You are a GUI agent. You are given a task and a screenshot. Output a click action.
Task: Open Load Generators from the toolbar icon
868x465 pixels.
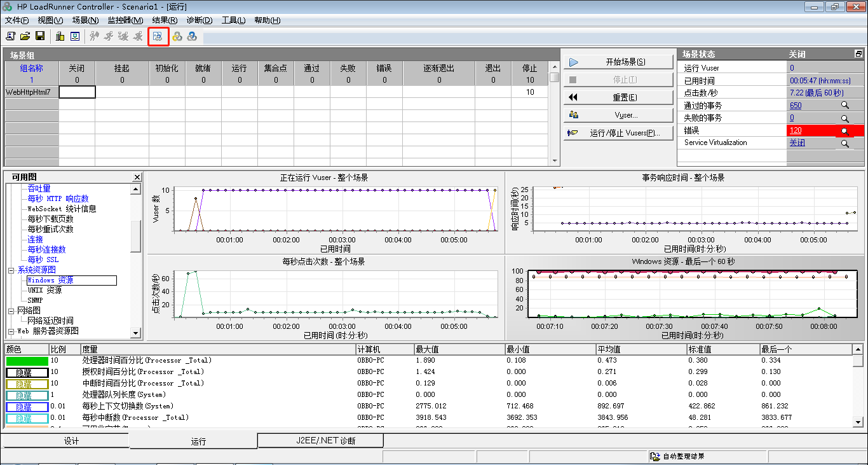click(60, 36)
